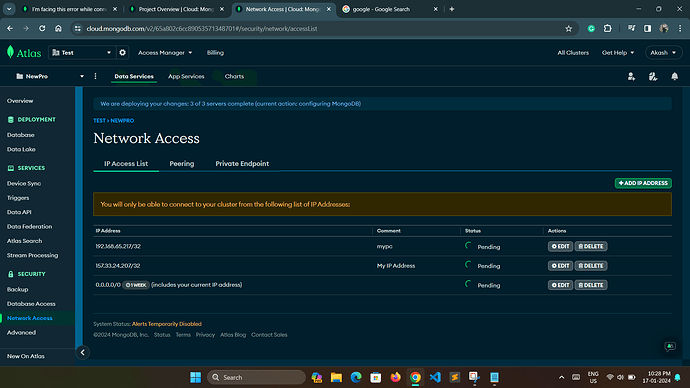Screen dimensions: 690x388
Task: Open tab search dropdown in Chrome
Action: coord(9,9)
